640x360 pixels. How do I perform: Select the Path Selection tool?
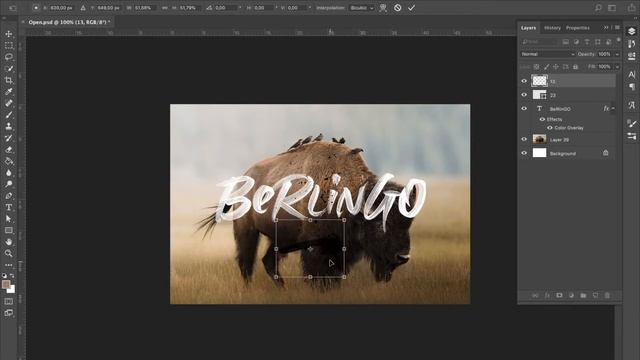[9, 219]
